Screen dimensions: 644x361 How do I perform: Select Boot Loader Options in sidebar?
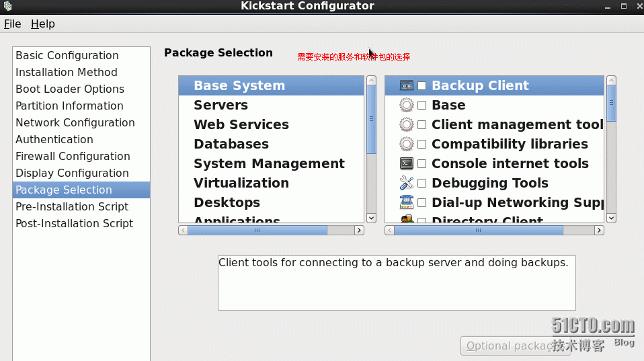81,89
